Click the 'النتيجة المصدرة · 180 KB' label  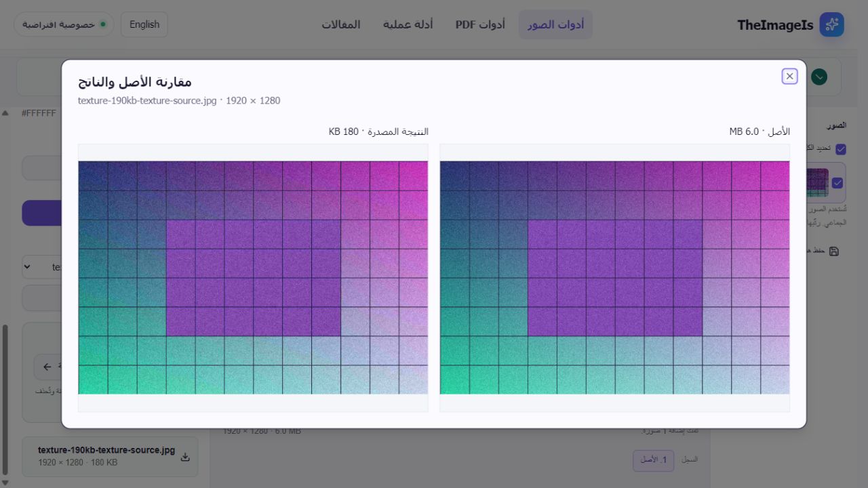pyautogui.click(x=378, y=131)
